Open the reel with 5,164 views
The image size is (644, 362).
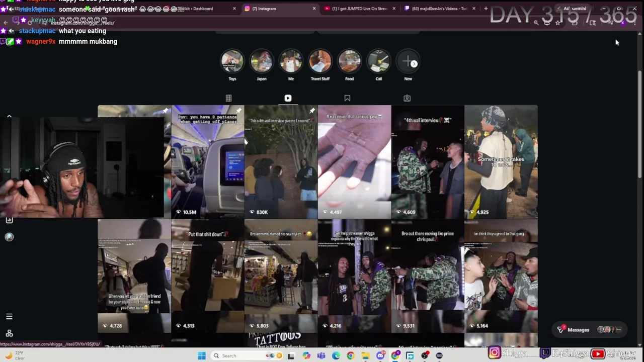pyautogui.click(x=501, y=276)
